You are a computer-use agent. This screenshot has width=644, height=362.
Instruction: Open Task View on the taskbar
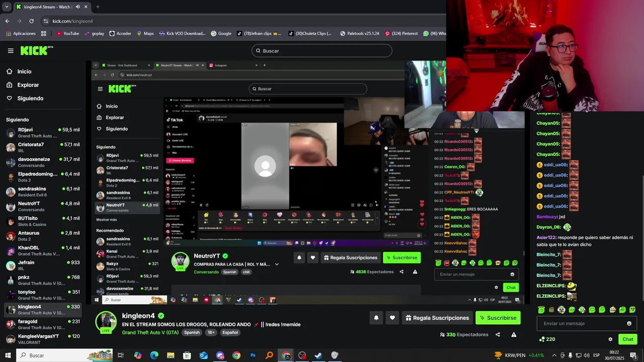(x=121, y=355)
